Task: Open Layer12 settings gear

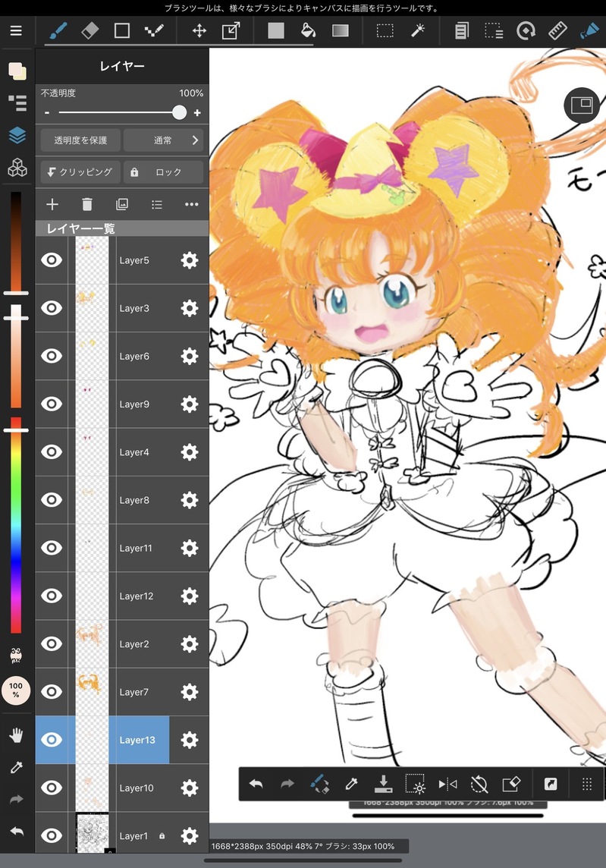Action: [x=190, y=596]
